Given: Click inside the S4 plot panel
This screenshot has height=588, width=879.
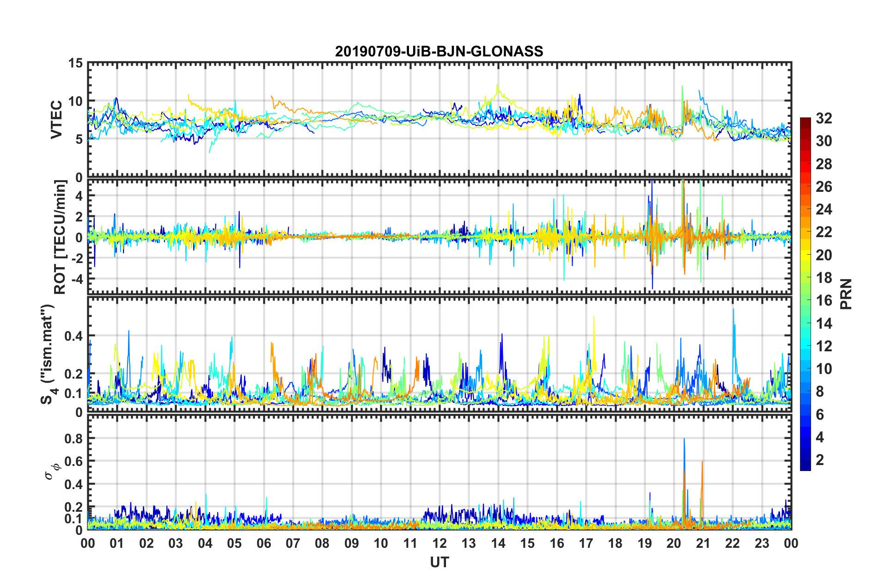Looking at the screenshot, I should tap(439, 354).
